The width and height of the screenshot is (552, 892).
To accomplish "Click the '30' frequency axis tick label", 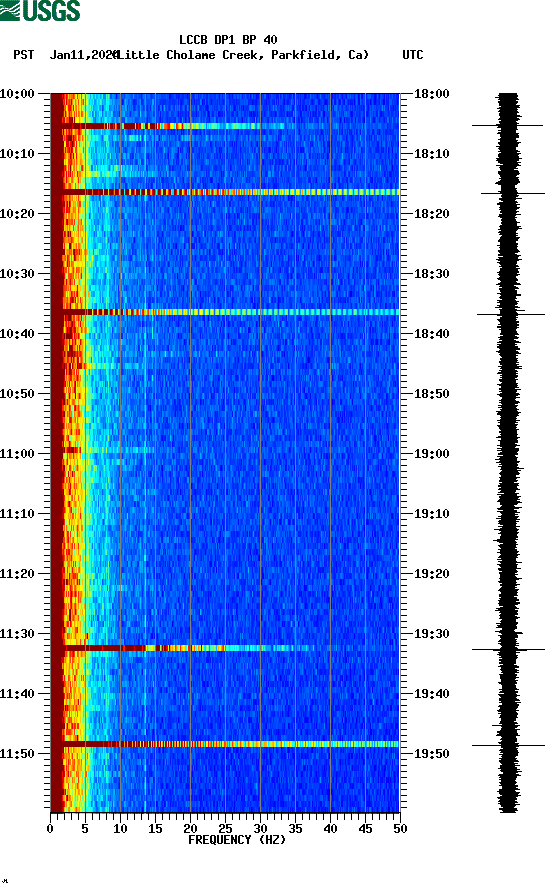I will [x=260, y=829].
